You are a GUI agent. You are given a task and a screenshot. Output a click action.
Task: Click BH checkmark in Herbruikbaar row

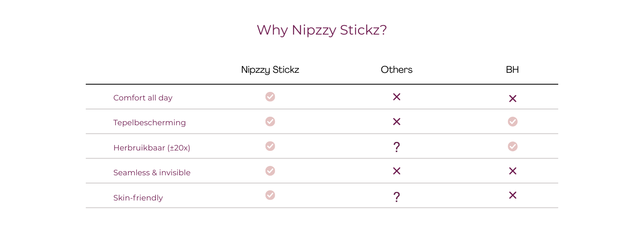[x=513, y=146]
